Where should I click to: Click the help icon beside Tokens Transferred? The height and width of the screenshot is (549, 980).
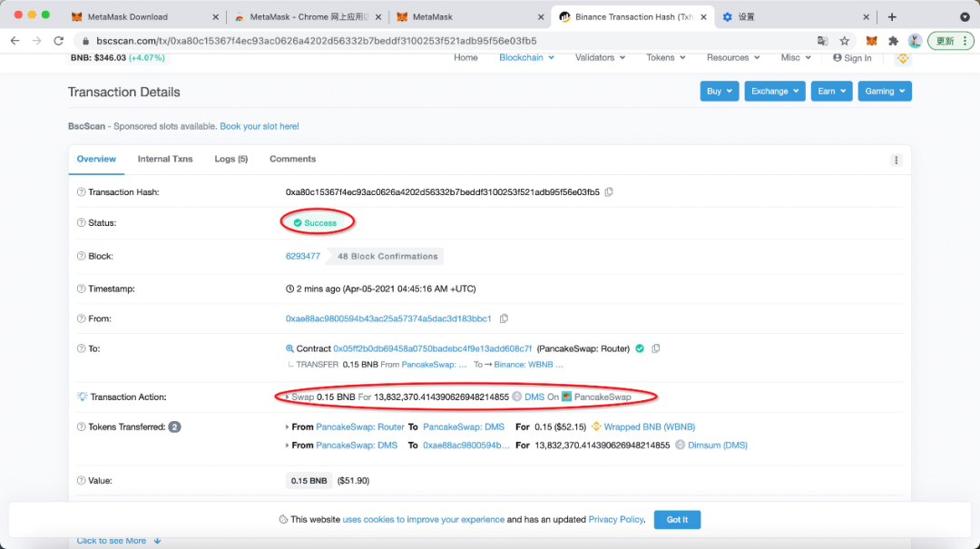point(82,426)
